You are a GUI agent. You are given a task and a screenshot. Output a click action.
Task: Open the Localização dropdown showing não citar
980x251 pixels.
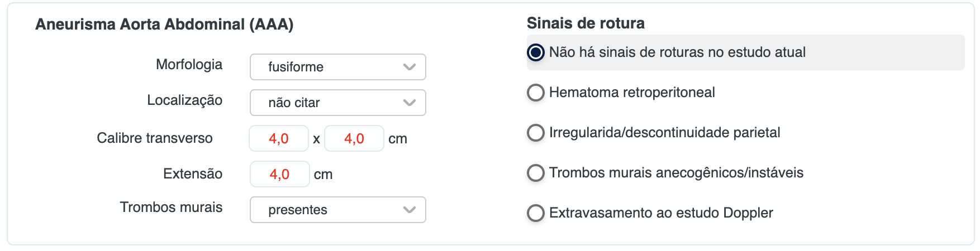[x=337, y=103]
